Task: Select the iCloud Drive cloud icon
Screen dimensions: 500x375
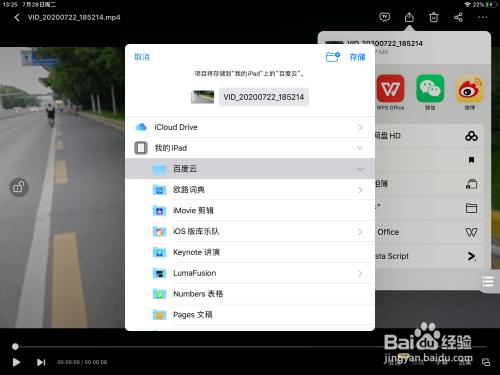Action: (141, 127)
